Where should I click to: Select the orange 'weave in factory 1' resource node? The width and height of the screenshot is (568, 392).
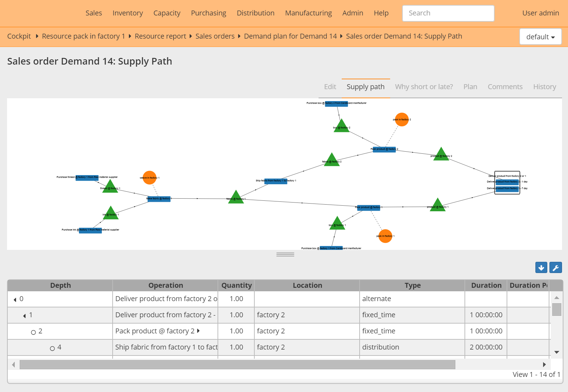150,177
